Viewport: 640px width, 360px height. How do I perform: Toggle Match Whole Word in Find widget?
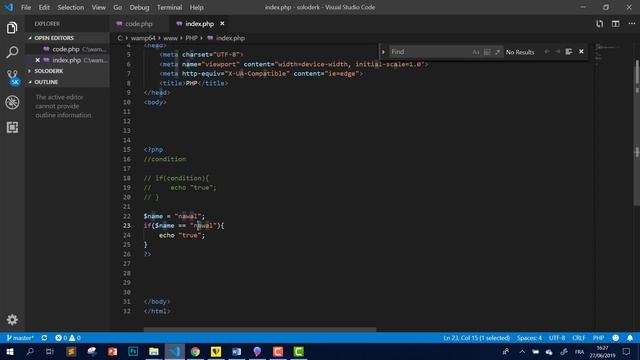487,52
